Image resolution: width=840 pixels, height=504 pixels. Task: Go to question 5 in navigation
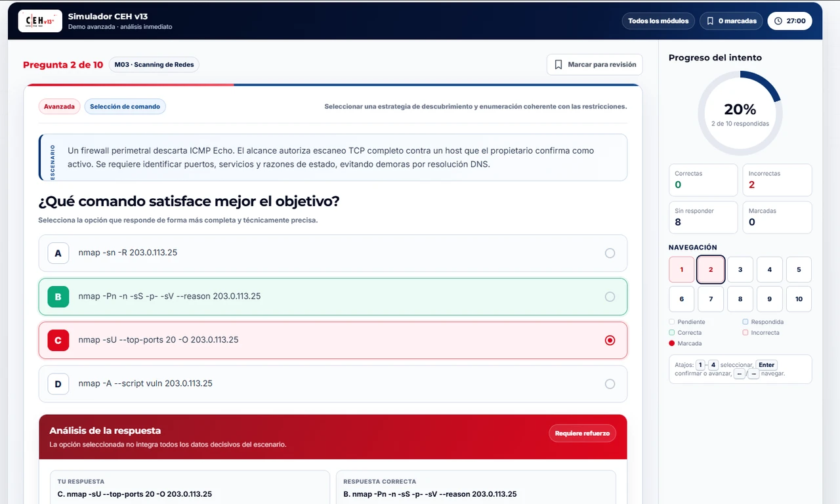point(799,270)
